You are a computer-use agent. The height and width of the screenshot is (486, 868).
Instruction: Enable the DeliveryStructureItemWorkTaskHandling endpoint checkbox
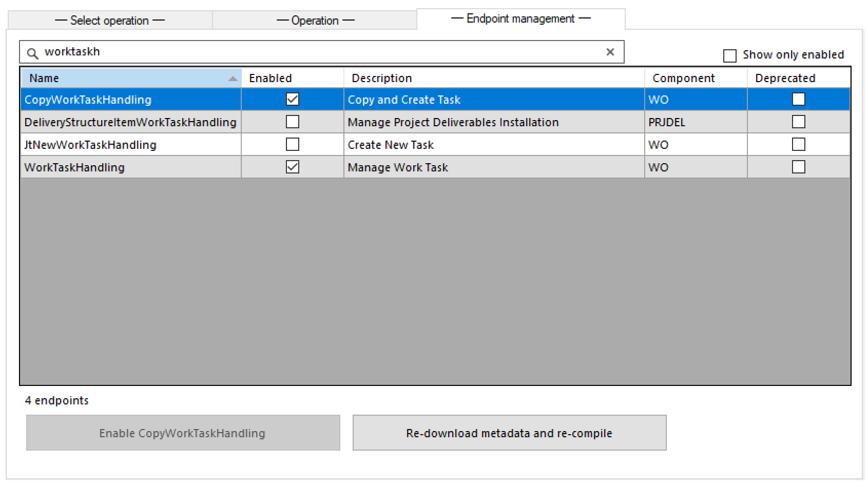click(293, 122)
